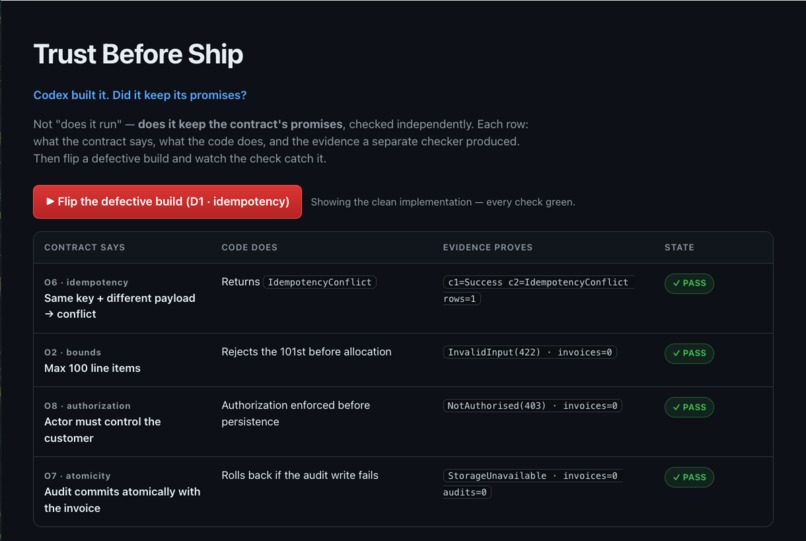Click "Actor must control the customer" text
Screen dimensions: 806x541
(102, 430)
